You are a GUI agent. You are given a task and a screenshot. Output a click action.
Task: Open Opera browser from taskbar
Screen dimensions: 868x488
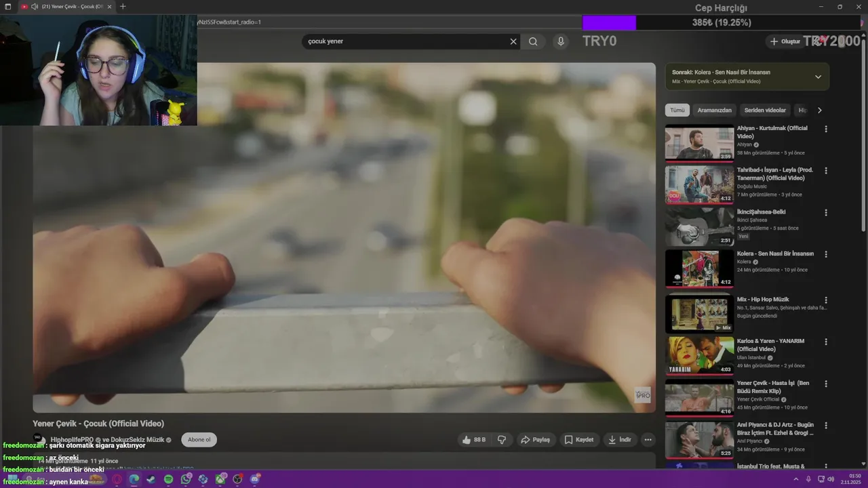pyautogui.click(x=117, y=479)
